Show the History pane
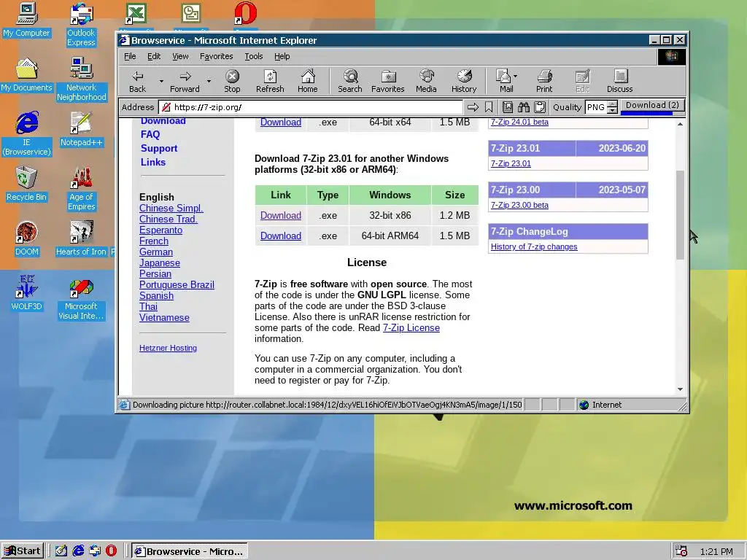 pyautogui.click(x=464, y=81)
